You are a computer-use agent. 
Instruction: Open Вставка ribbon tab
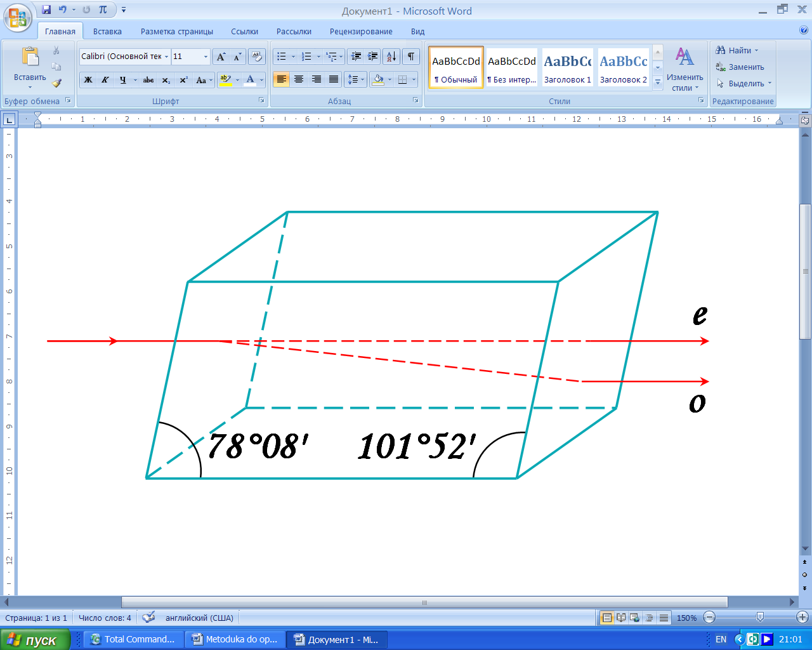tap(107, 31)
